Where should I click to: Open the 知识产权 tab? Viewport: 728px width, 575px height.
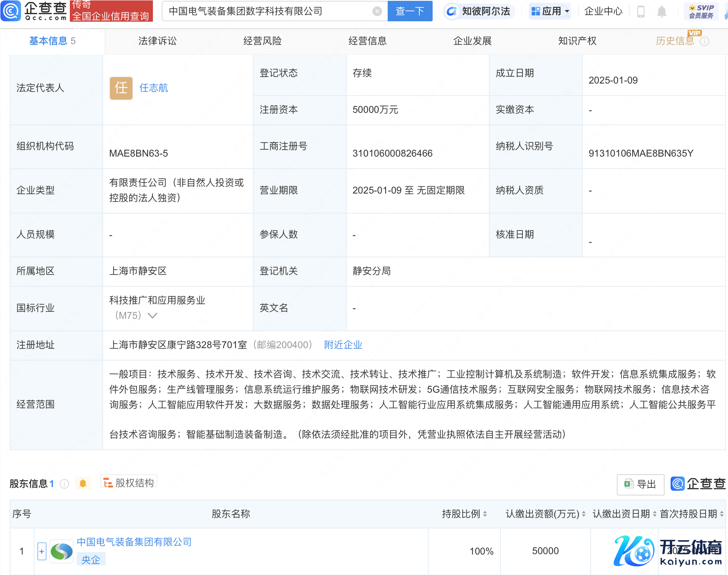point(577,41)
